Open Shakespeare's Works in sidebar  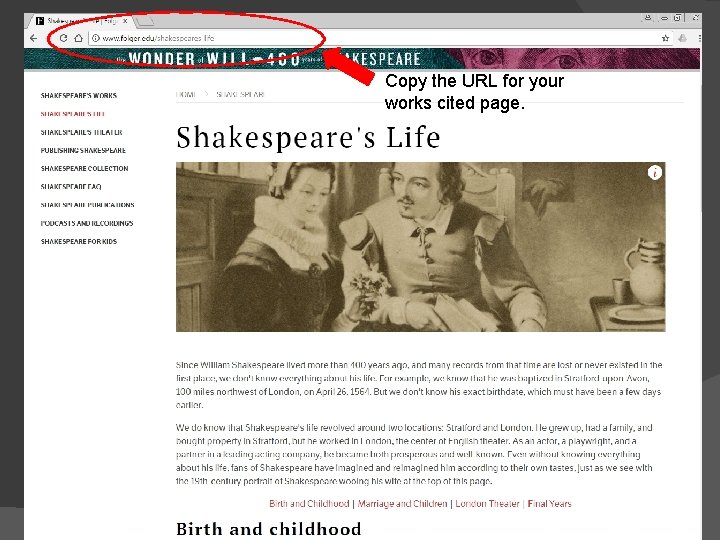point(79,96)
